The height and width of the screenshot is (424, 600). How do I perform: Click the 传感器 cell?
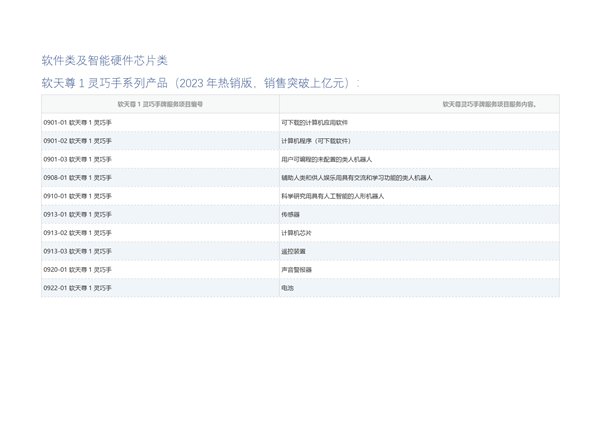coord(291,214)
